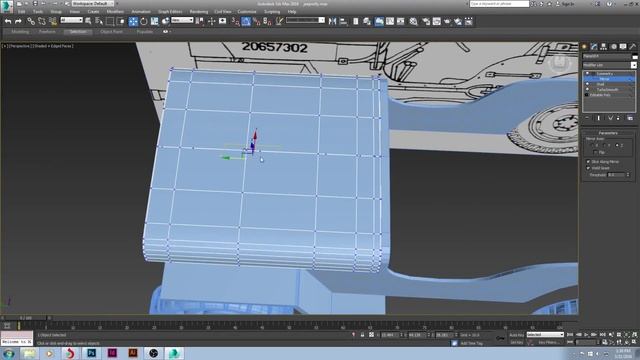Toggle visibility bulb of Symmetry modifier
The image size is (640, 360).
(587, 73)
